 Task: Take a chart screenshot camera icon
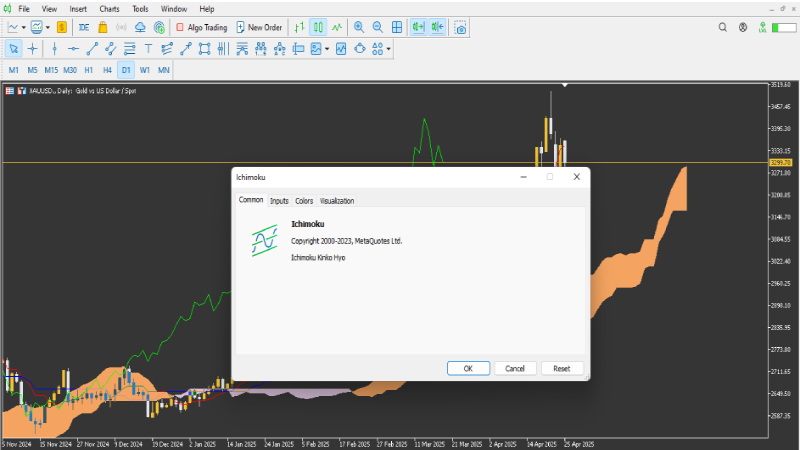(x=460, y=28)
